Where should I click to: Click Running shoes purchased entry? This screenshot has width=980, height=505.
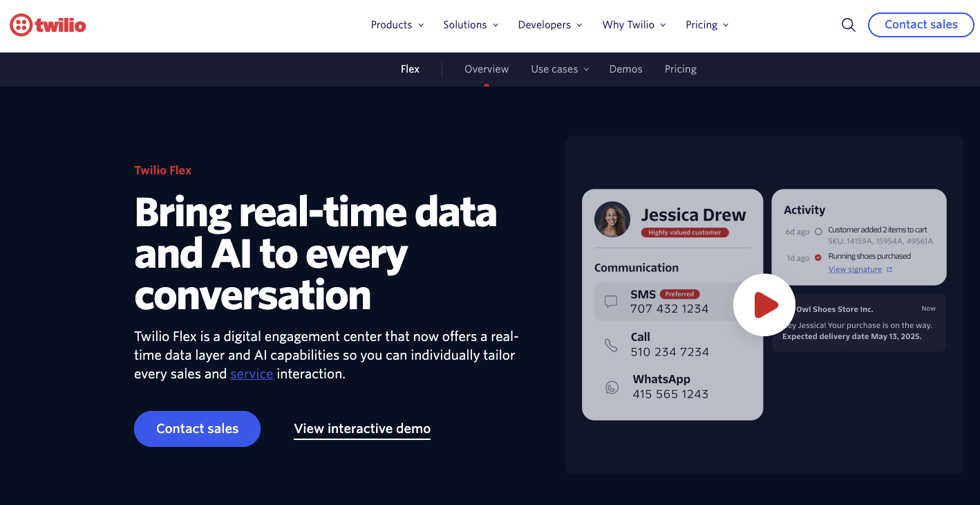click(869, 256)
